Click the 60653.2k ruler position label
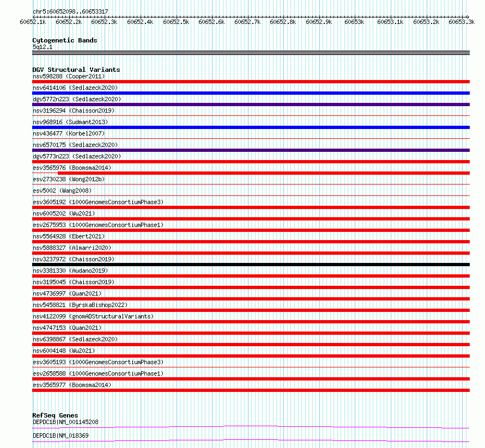The image size is (485, 448). [426, 22]
